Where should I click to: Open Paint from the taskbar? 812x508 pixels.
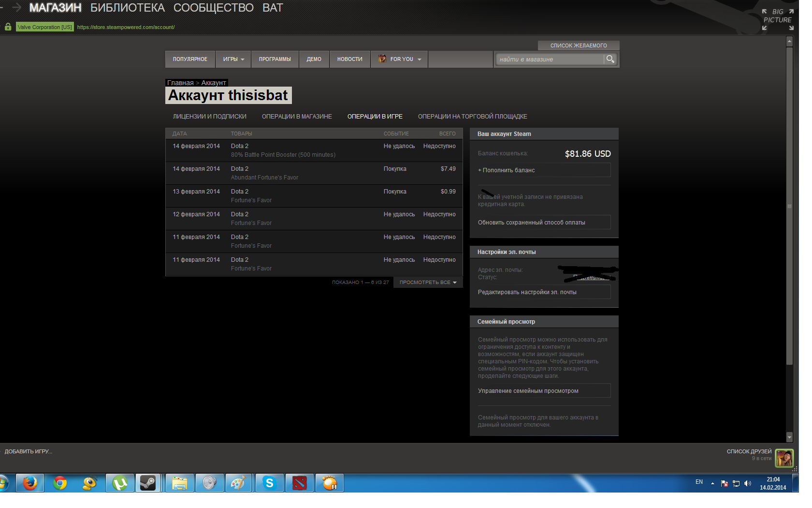pyautogui.click(x=239, y=483)
